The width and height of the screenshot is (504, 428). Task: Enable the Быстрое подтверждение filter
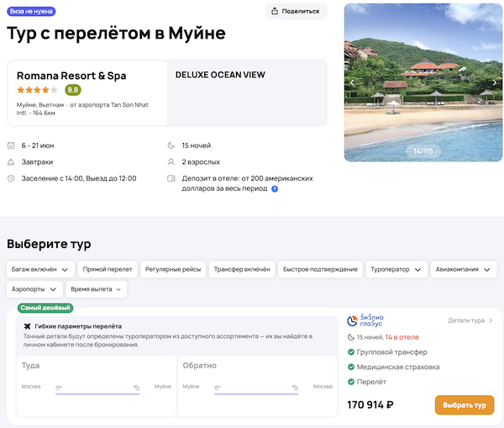click(x=318, y=269)
